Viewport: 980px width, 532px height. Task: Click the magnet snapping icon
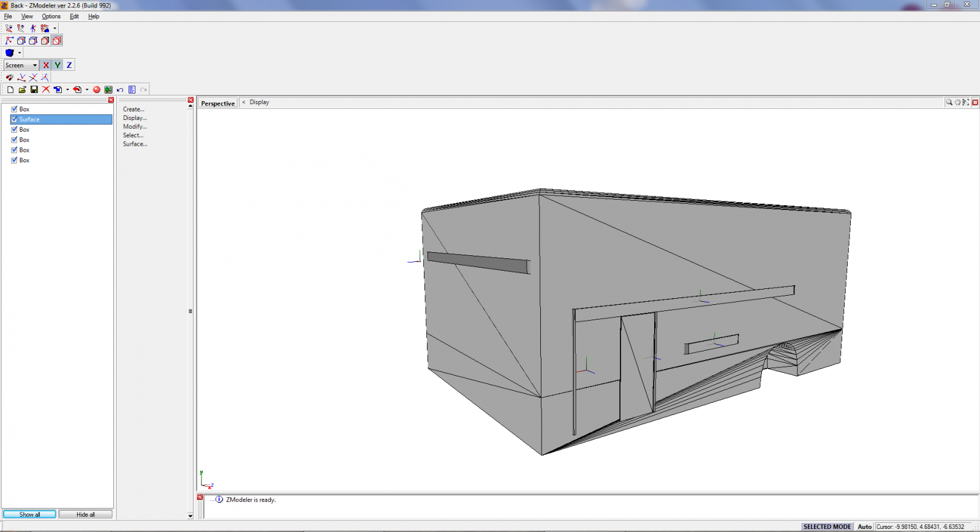tap(9, 78)
